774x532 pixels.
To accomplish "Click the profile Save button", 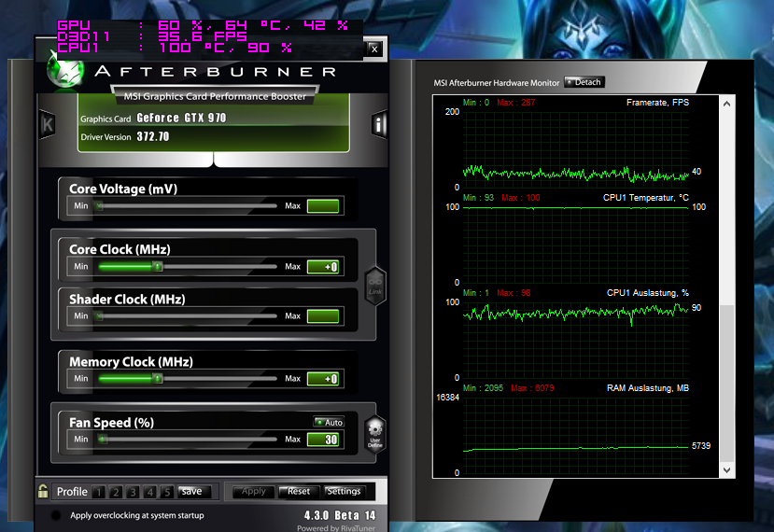I will (194, 492).
